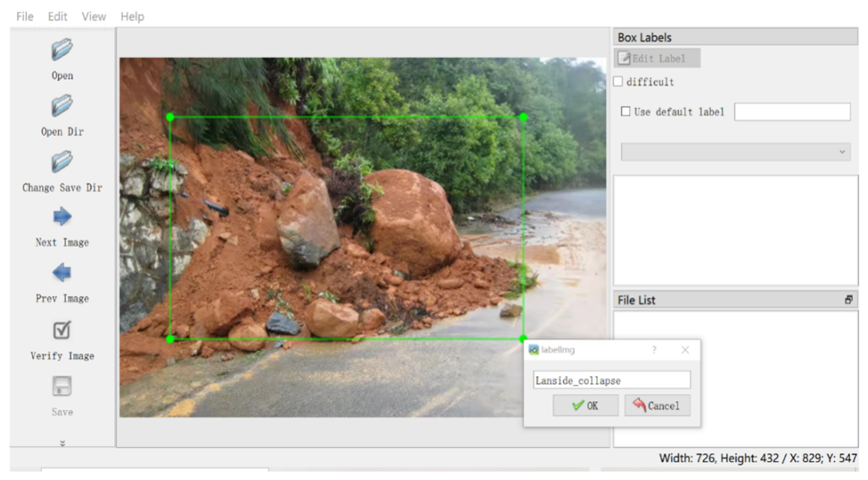Open the View menu
This screenshot has width=868, height=480.
click(x=94, y=16)
